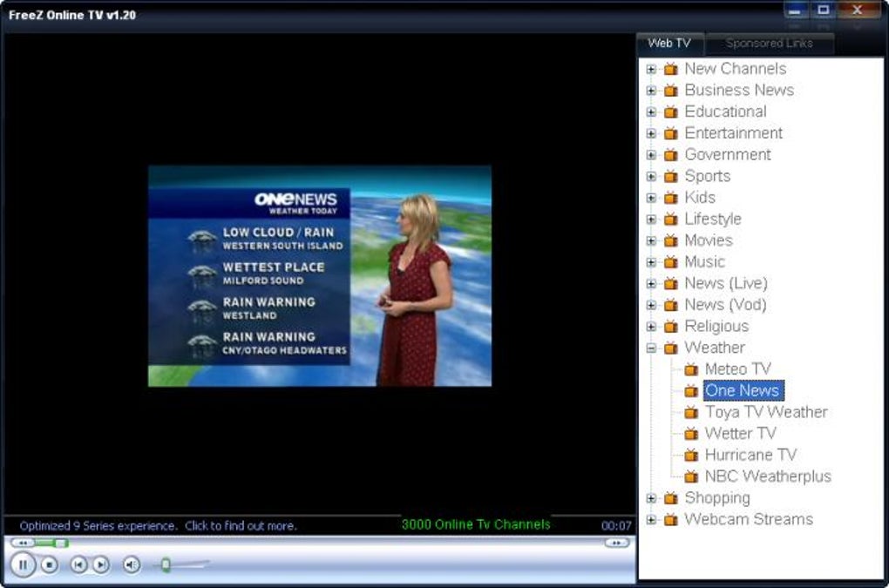Expand the Educational category

651,112
